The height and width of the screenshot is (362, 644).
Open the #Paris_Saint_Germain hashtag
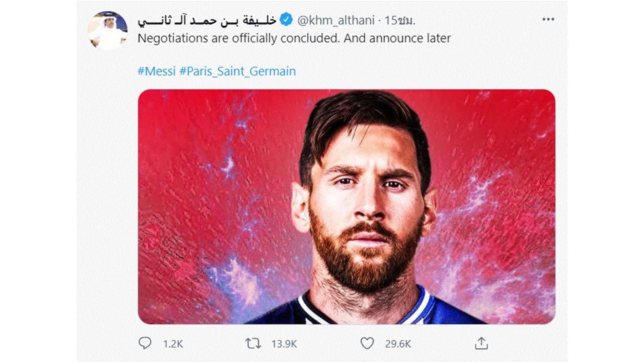tap(237, 71)
